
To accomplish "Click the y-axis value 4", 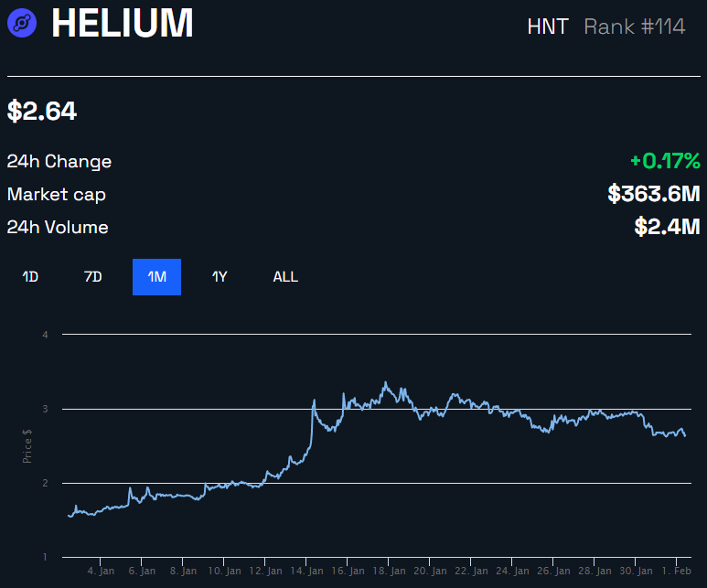I will point(45,335).
